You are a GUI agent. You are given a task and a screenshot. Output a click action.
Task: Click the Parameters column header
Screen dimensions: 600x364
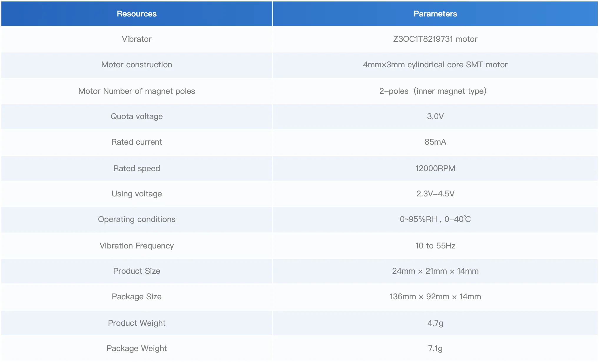pos(435,14)
